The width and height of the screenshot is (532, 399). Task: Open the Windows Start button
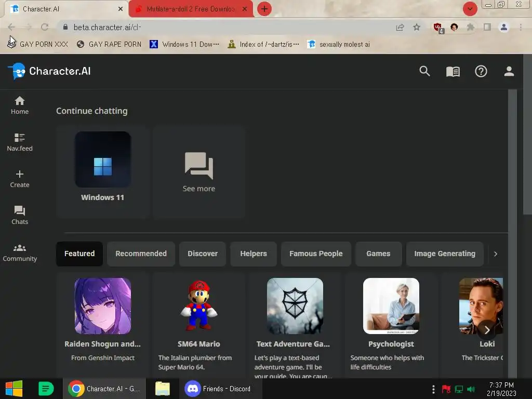[x=14, y=389]
